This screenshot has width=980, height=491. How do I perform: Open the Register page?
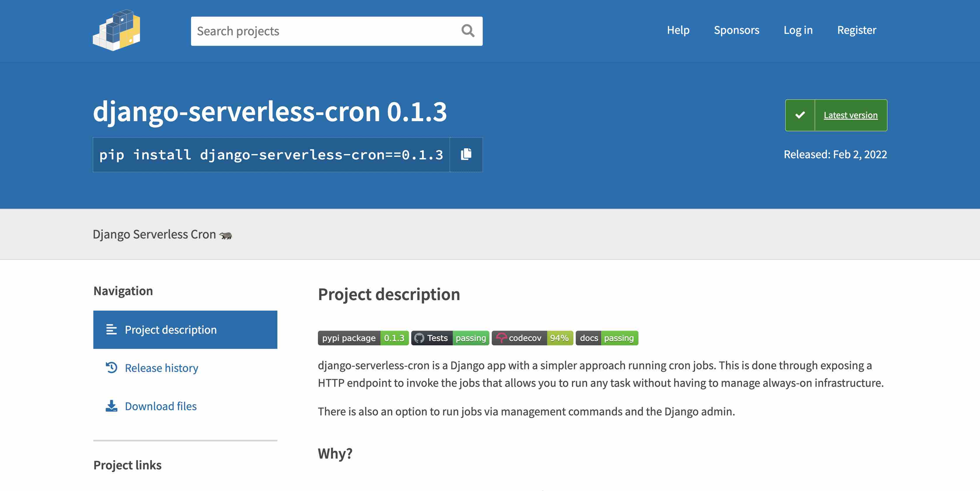(x=856, y=30)
